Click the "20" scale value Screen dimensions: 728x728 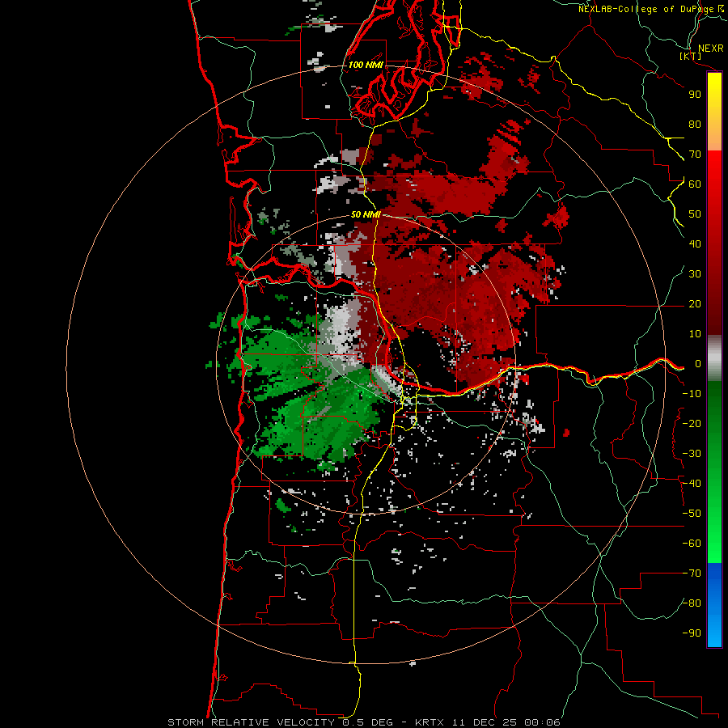(695, 304)
